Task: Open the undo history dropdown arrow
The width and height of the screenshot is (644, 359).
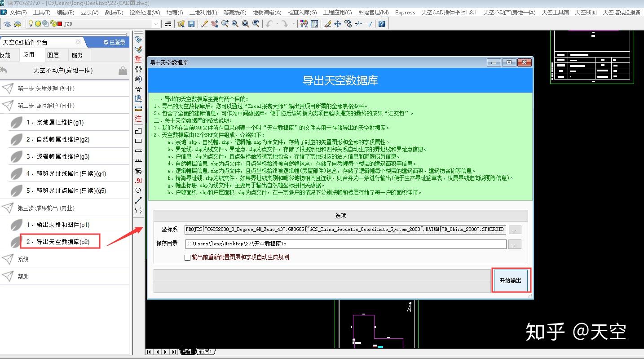Action: [277, 24]
